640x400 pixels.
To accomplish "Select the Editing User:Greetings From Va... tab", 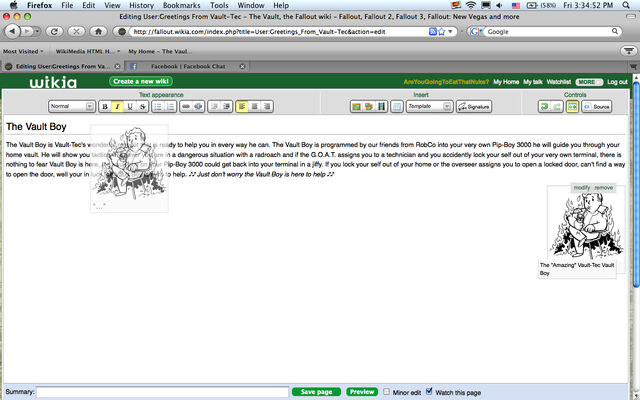I will click(62, 66).
